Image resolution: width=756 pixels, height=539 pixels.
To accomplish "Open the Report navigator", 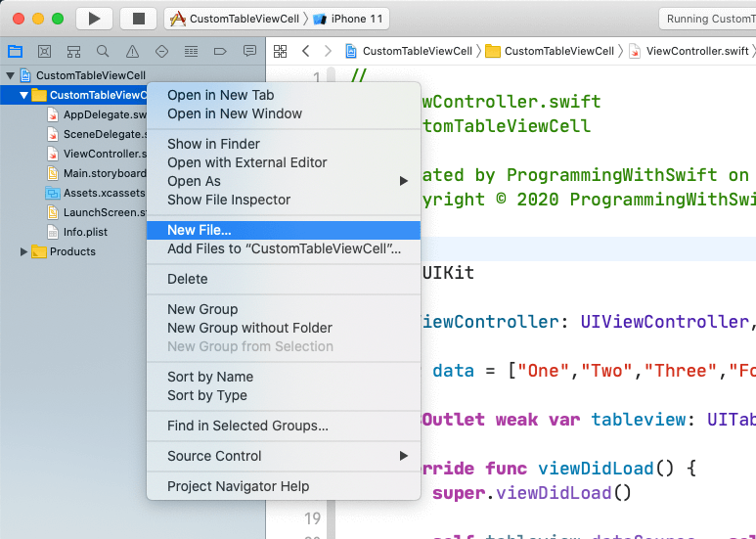I will [249, 51].
